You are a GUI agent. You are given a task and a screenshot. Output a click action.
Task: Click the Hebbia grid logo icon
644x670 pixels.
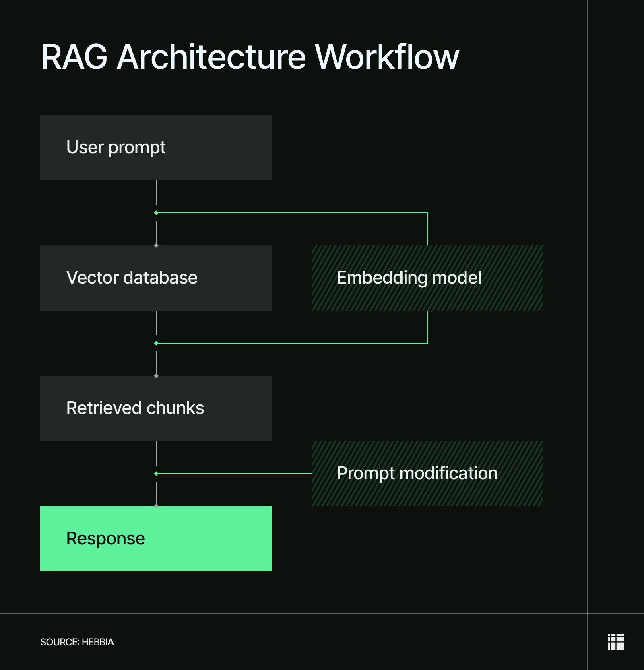tap(615, 642)
